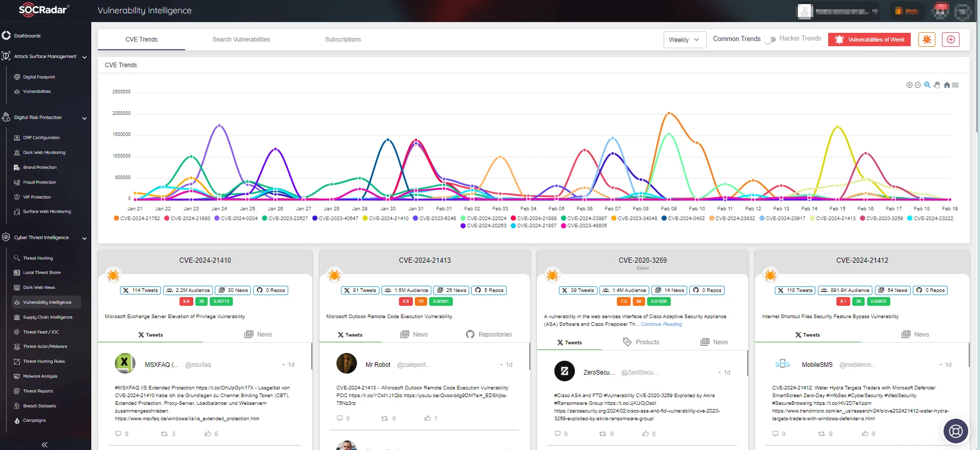Click the bug icon on CVE-2020-3259 card
This screenshot has height=450, width=980.
coord(552,275)
